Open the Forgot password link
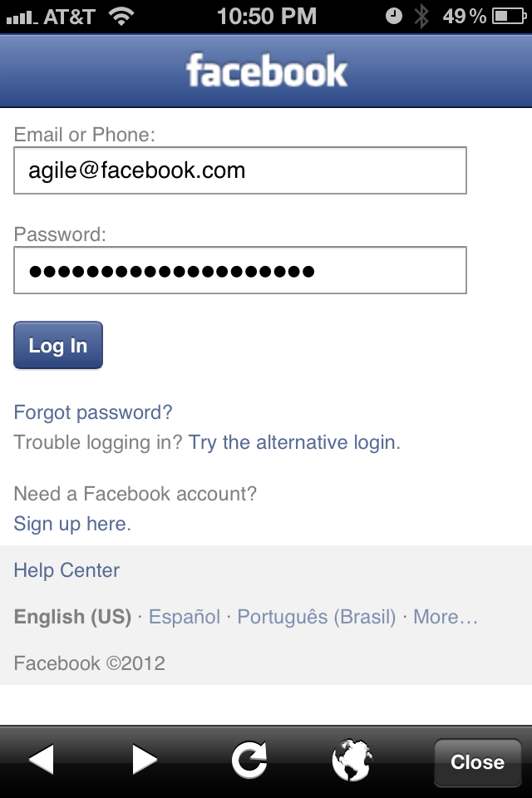Viewport: 532px width, 798px height. coord(93,412)
